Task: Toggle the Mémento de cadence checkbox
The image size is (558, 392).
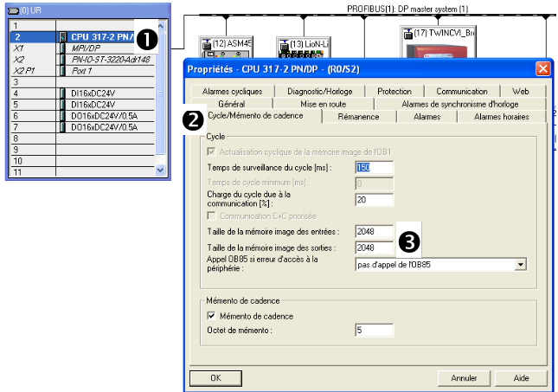Action: [212, 316]
